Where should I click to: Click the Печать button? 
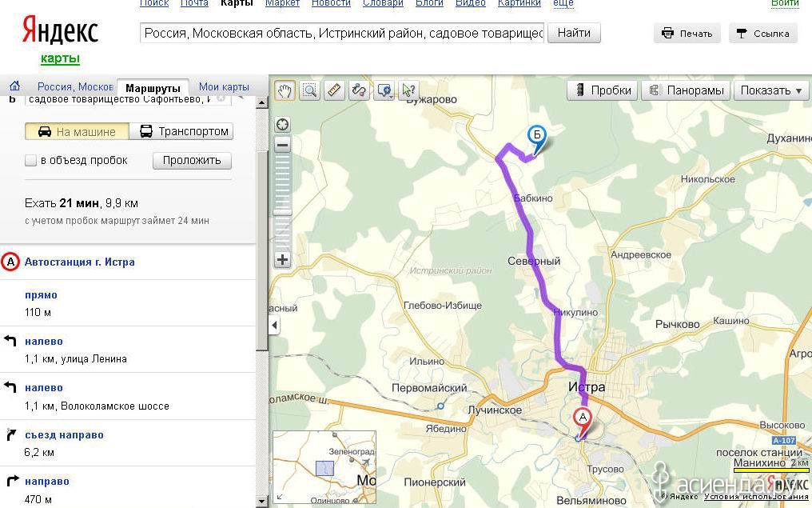pyautogui.click(x=687, y=34)
